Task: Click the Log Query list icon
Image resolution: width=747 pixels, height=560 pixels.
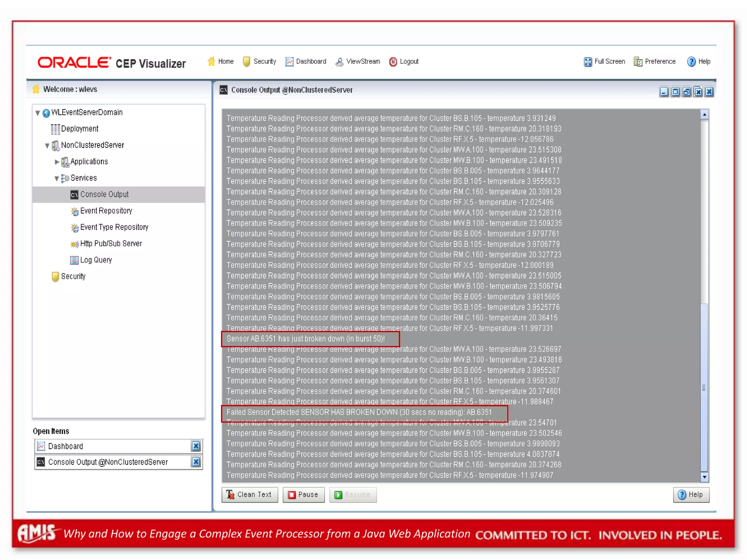Action: point(74,260)
